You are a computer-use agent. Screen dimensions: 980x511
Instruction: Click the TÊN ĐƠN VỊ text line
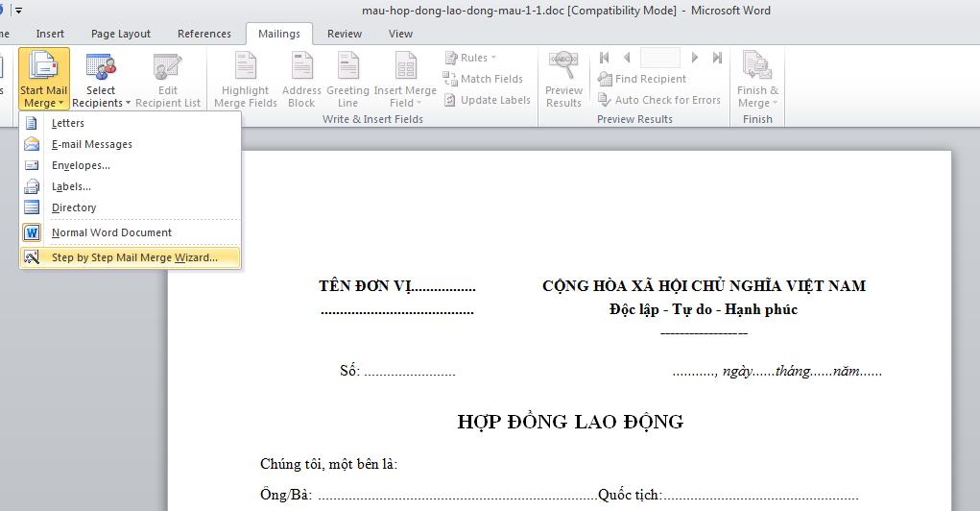coord(397,286)
